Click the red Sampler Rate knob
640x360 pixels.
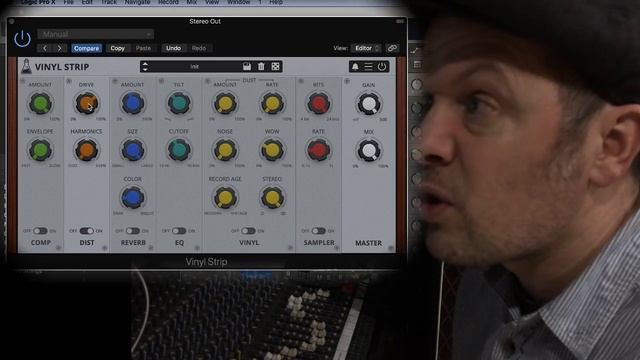(318, 150)
